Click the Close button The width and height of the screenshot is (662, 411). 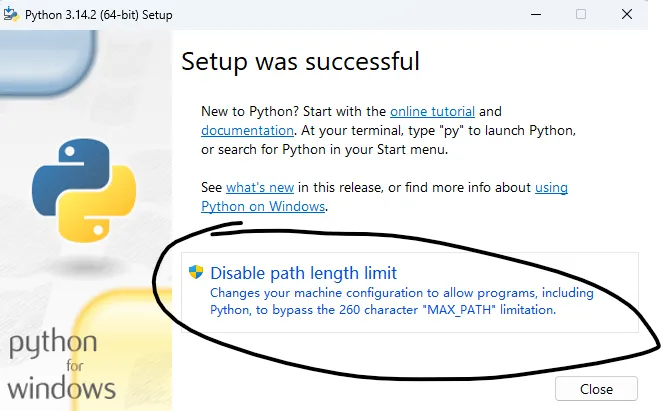tap(596, 389)
